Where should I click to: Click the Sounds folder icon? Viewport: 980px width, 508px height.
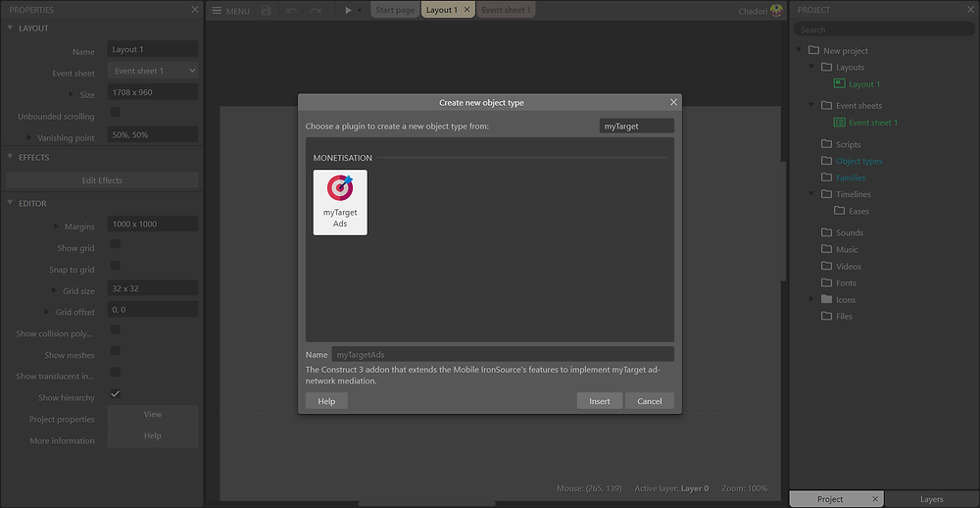coord(826,232)
